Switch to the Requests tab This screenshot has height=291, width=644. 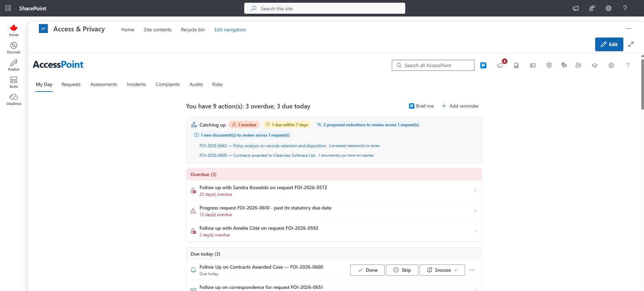(71, 84)
